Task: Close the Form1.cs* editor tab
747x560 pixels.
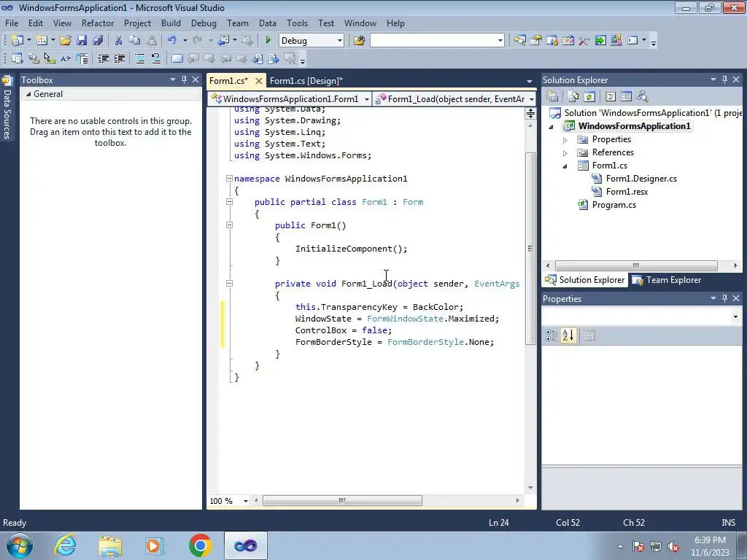Action: click(259, 81)
